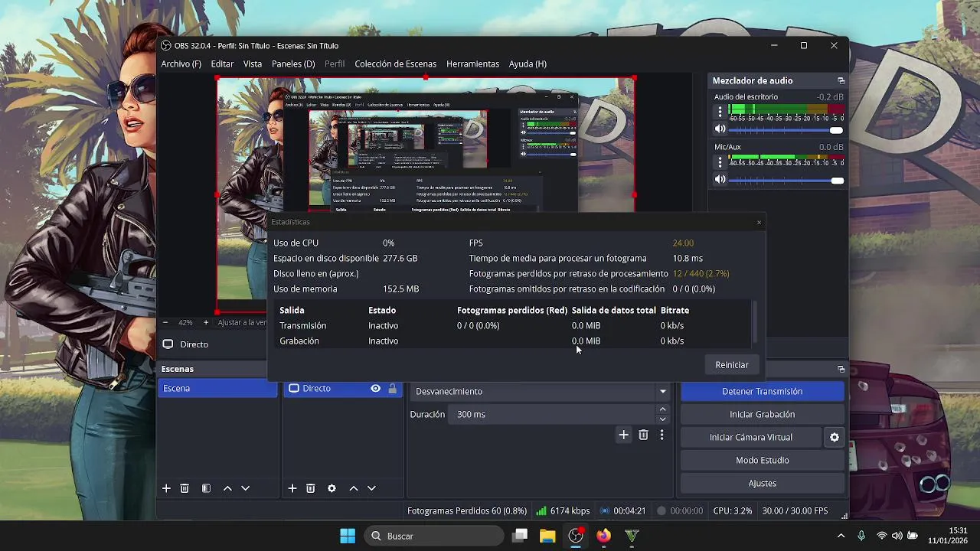
Task: Open the Windows Start menu
Action: (348, 536)
